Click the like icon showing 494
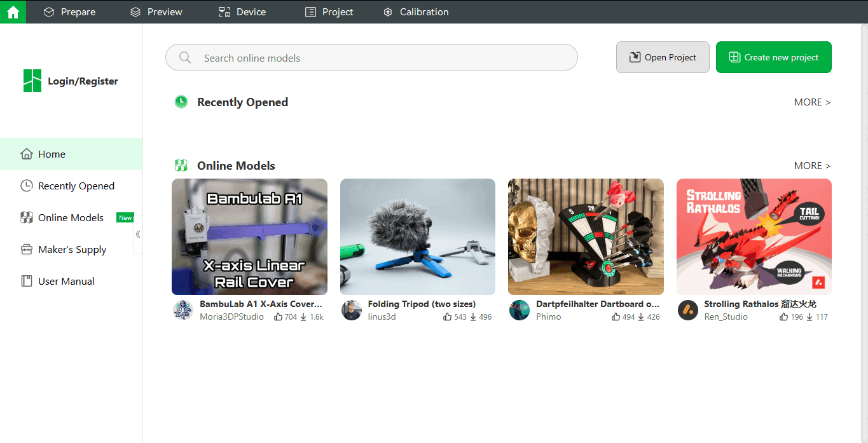 tap(616, 317)
